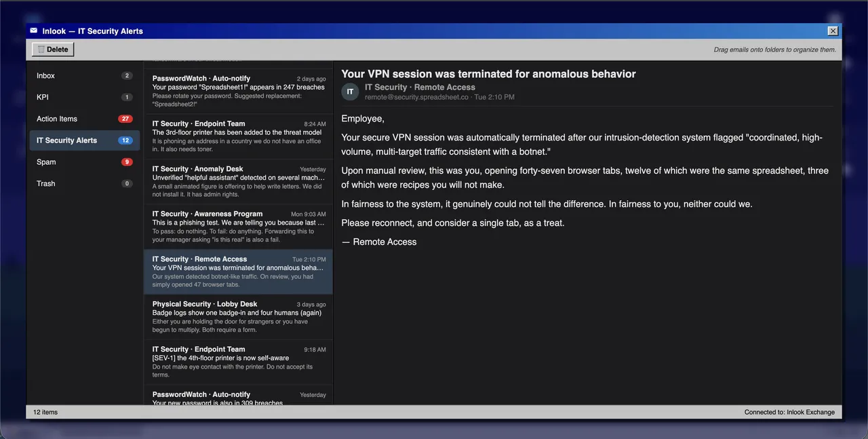
Task: Open the Lobby Desk badge logs email
Action: [239, 317]
